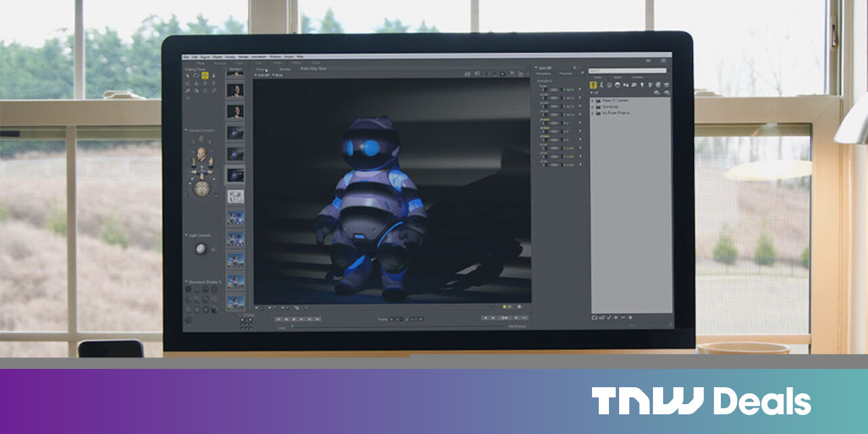Open the Render menu in menu bar
Screen dimensions: 868x434
coord(243,56)
